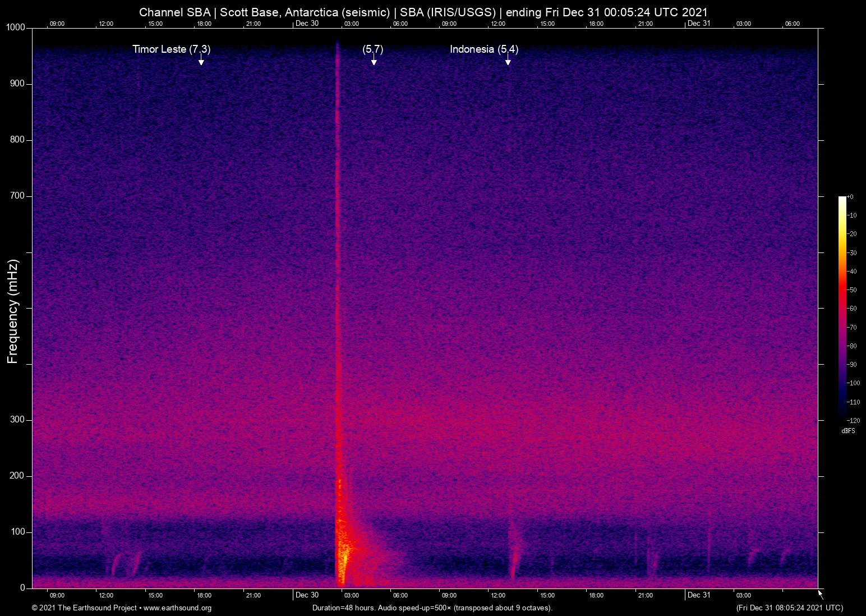Select the 21:00 time label on bottom axis
Screen dimensions: 866x616
646,595
